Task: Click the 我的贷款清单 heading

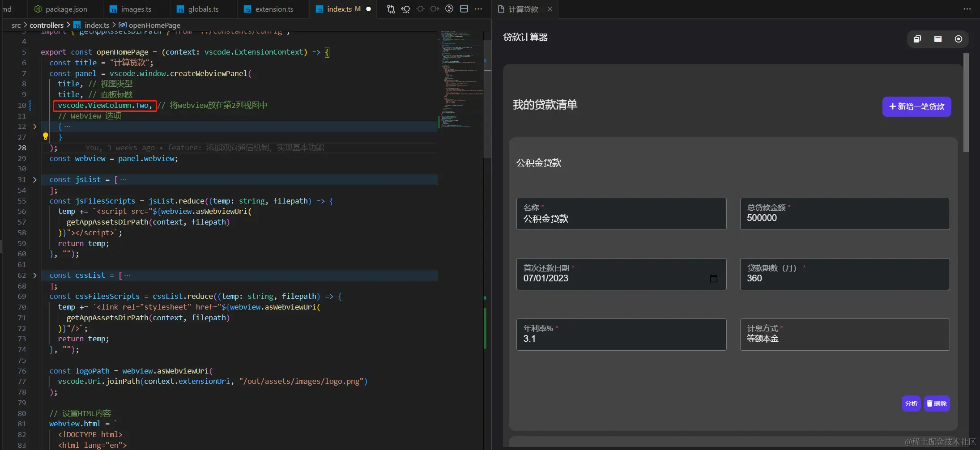Action: pos(545,105)
